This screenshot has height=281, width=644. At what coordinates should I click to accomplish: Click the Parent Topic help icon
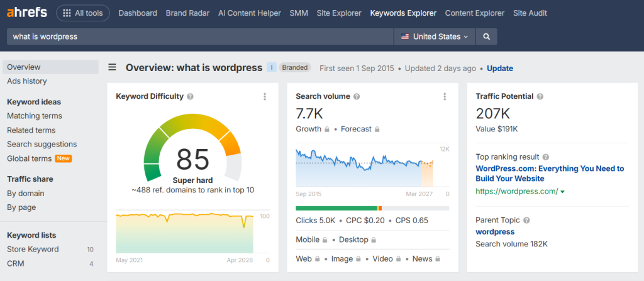tap(526, 220)
